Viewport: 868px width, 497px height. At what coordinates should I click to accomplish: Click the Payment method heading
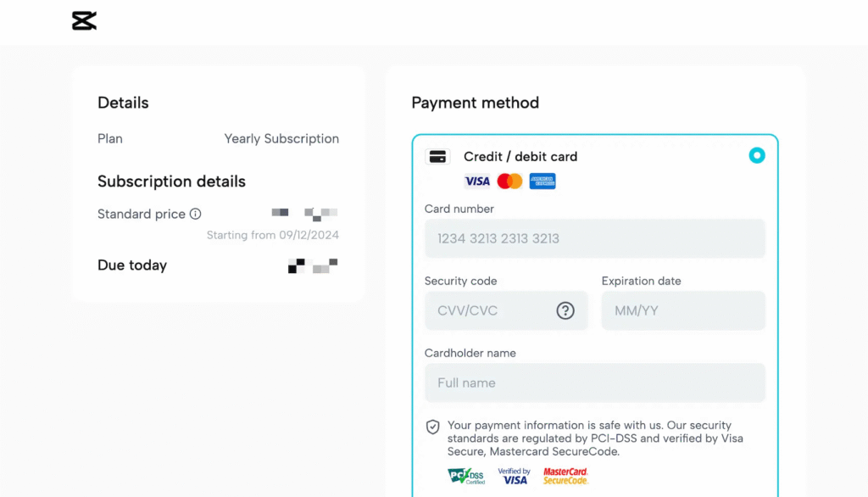(475, 103)
